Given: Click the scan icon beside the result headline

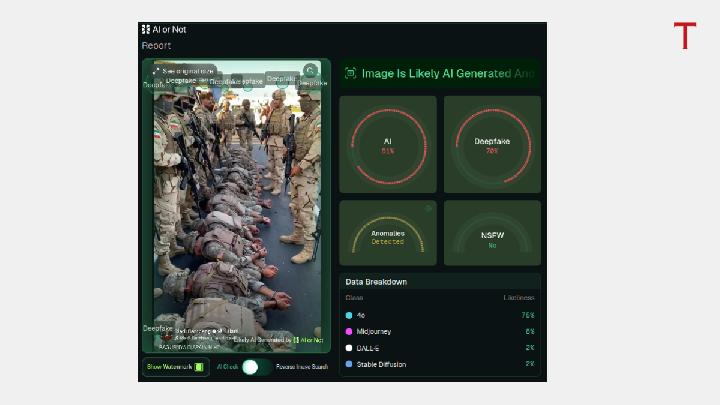Looking at the screenshot, I should 351,73.
